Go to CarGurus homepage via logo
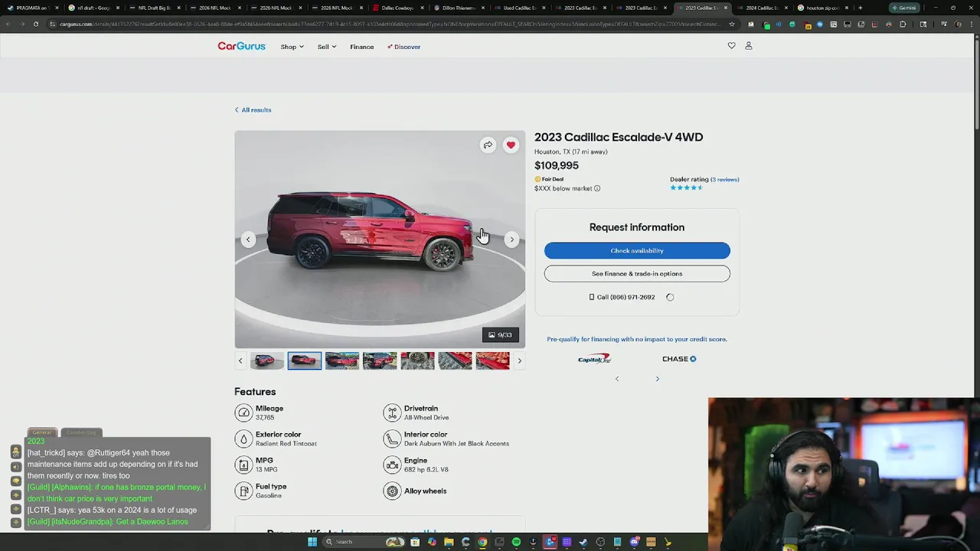 [241, 46]
